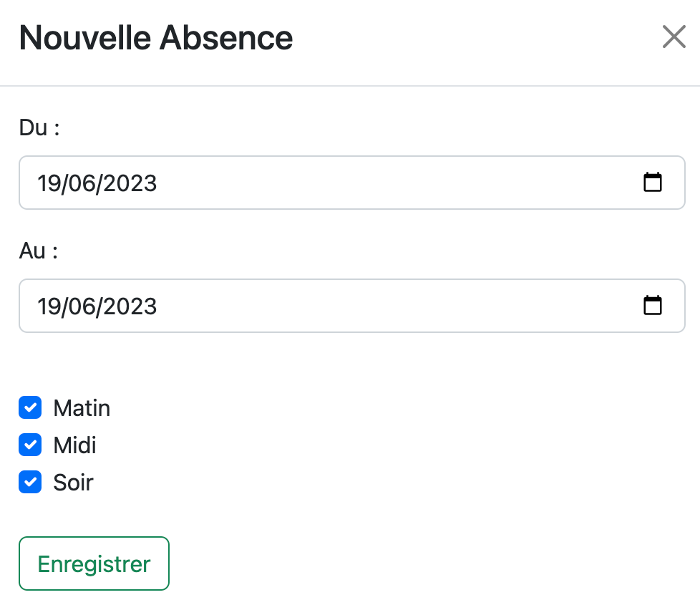Click the "Au :" field label
Screen dimensions: 700x610
(x=38, y=251)
